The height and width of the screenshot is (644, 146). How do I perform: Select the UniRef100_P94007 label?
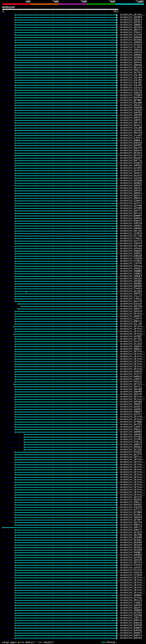[131, 32]
